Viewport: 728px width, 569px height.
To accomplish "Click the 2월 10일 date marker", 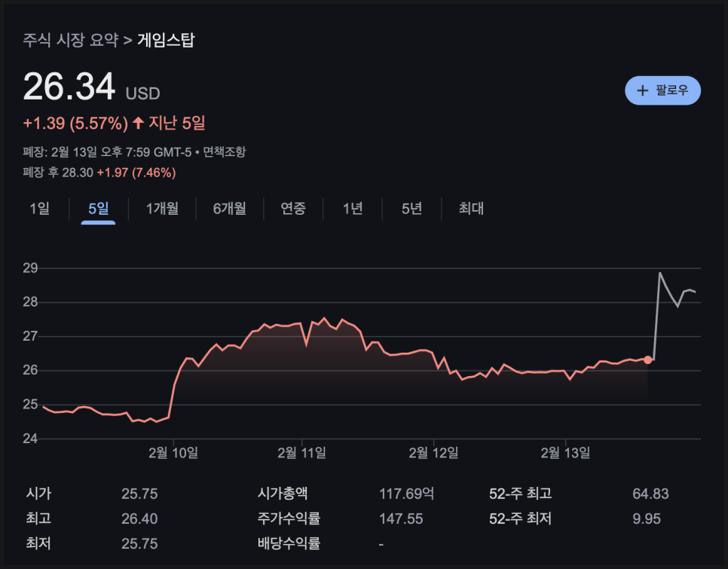I will click(173, 452).
